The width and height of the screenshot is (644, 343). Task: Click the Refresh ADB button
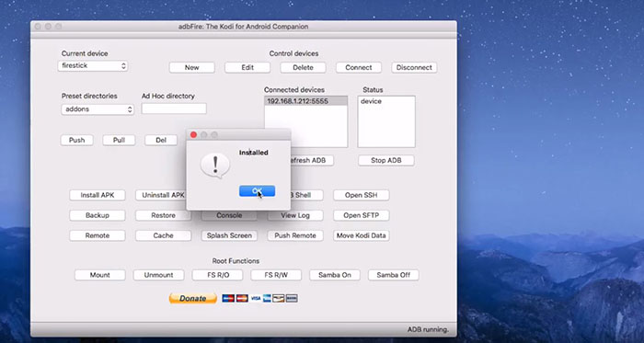click(x=311, y=160)
